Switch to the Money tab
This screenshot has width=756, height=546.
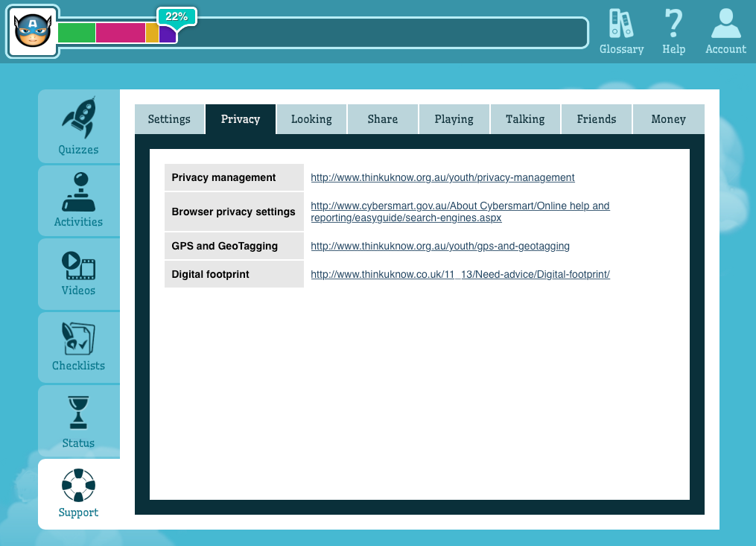(668, 119)
